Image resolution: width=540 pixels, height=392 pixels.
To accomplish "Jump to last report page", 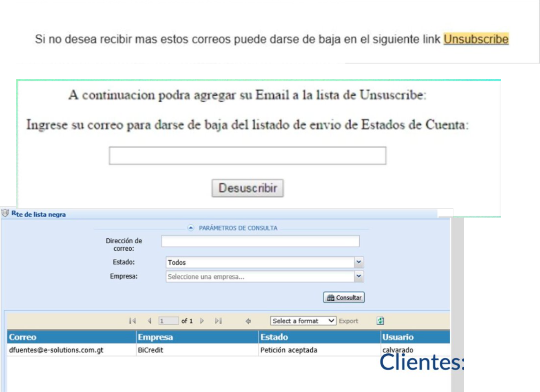I will [218, 321].
